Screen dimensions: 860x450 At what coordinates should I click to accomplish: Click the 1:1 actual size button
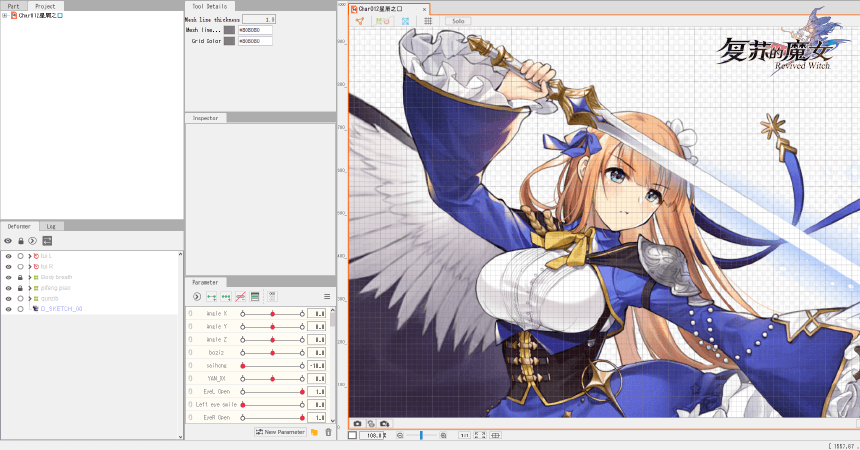tap(464, 435)
